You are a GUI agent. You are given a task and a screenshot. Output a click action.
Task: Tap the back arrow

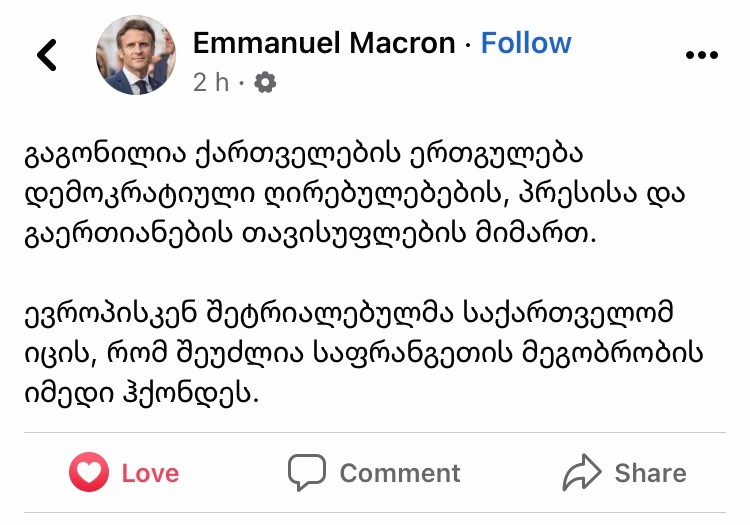click(x=46, y=56)
